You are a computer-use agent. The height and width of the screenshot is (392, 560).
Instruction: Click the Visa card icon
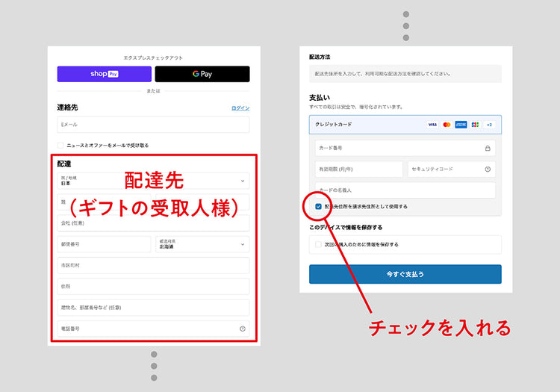pyautogui.click(x=432, y=125)
